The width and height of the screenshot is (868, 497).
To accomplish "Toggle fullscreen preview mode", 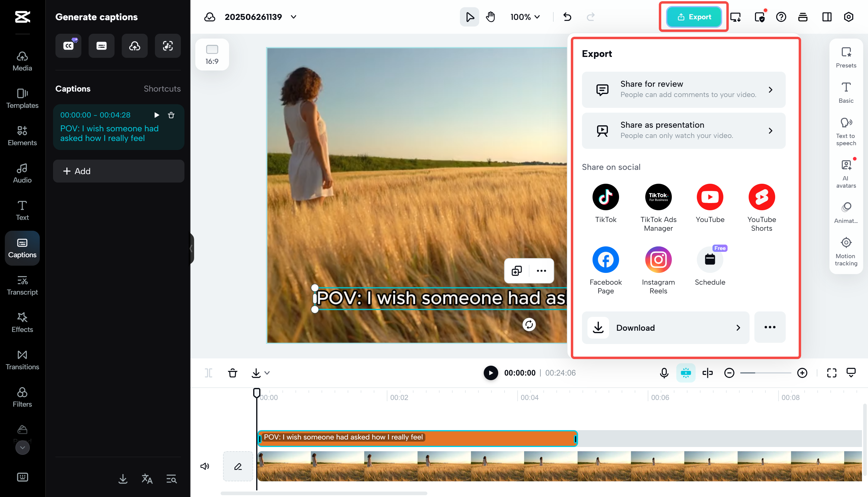I will 832,373.
